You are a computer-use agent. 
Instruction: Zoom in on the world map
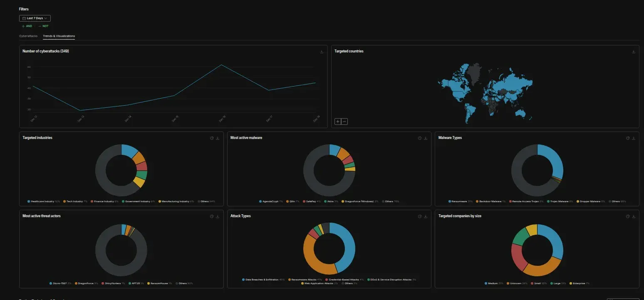337,121
